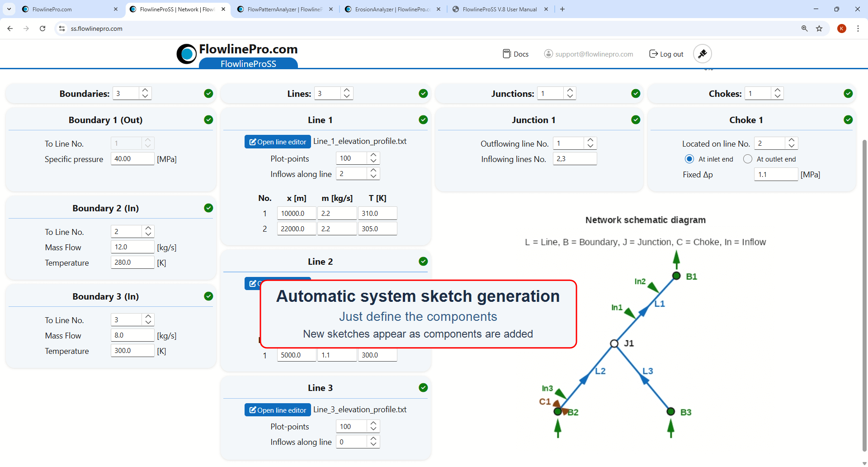Increase the Lines count using the stepper
This screenshot has width=868, height=467.
(346, 90)
